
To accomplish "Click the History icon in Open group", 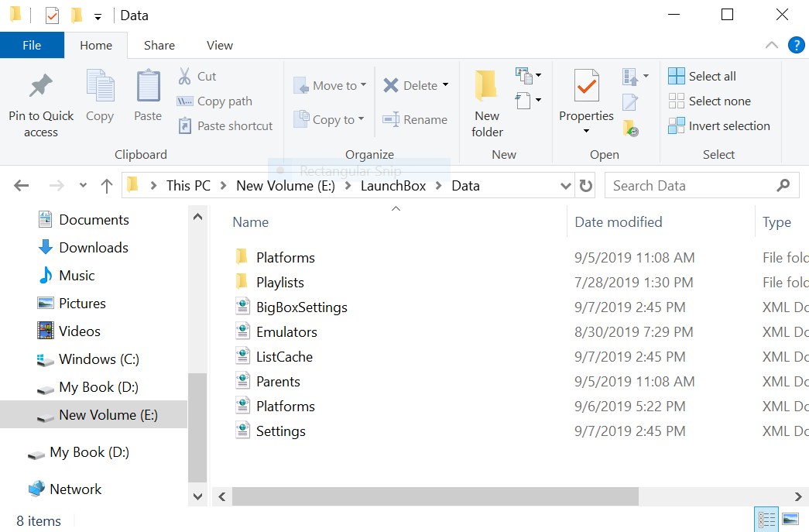I will pyautogui.click(x=631, y=128).
